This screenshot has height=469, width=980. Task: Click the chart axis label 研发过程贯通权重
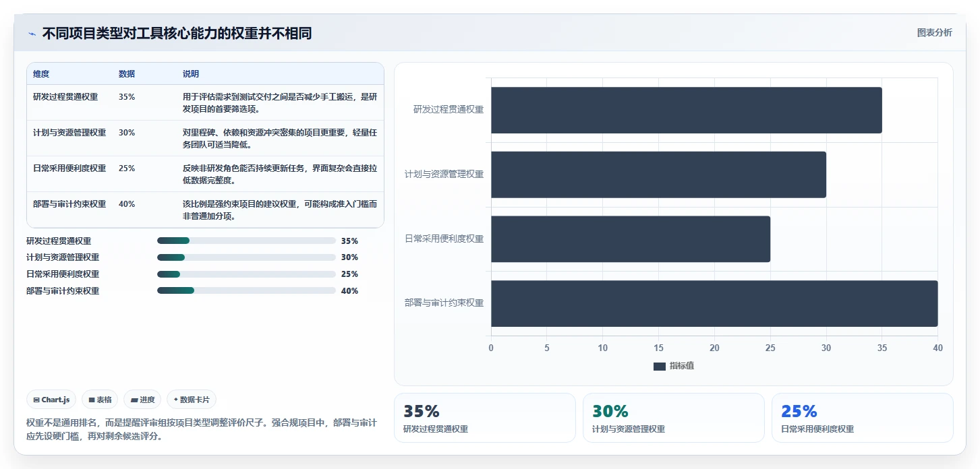click(x=449, y=109)
